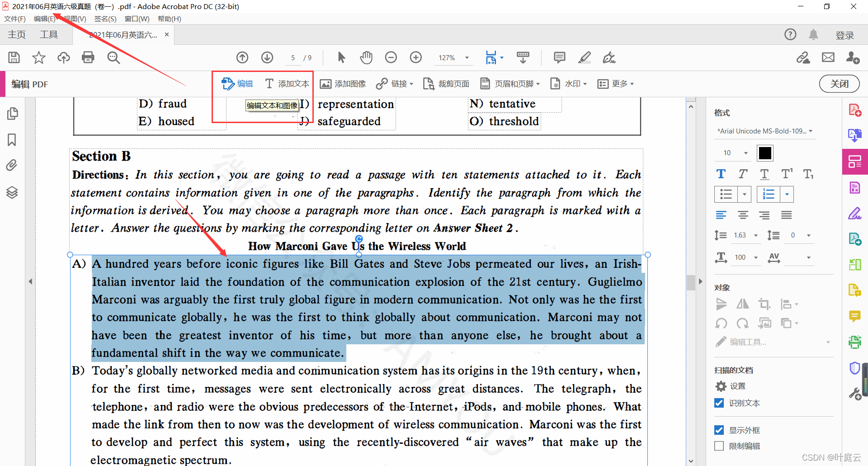Switch to the 主页 tab

17,34
